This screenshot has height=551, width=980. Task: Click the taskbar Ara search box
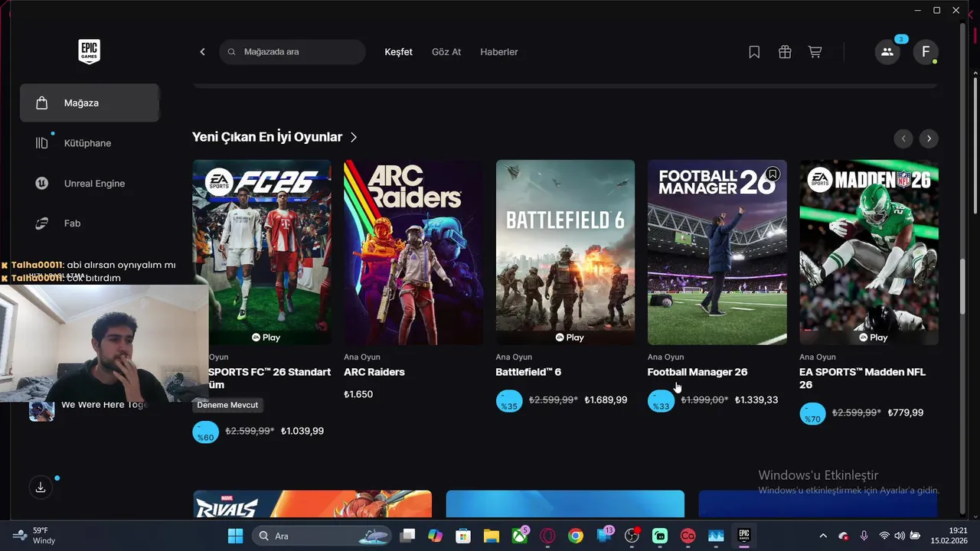pyautogui.click(x=321, y=536)
